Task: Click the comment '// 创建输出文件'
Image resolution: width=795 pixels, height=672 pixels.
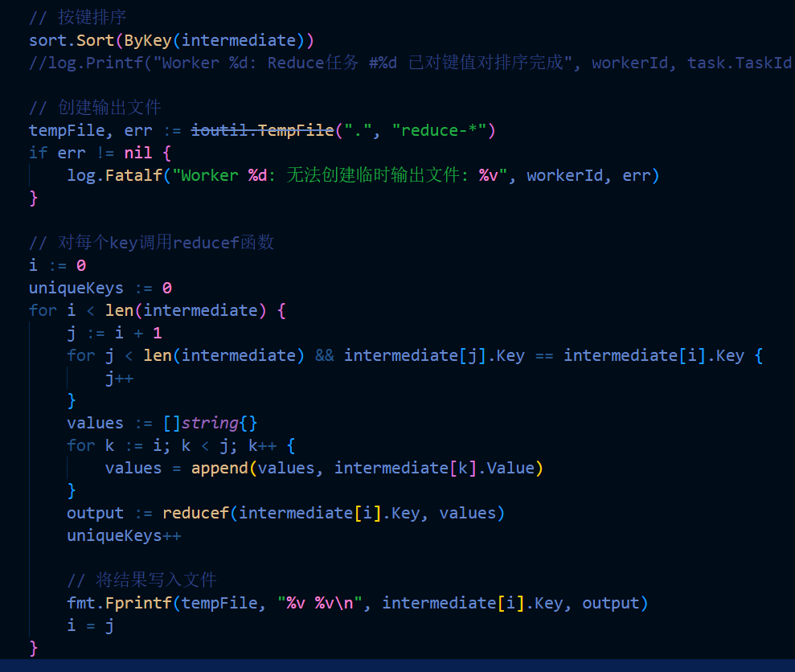Action: click(95, 108)
